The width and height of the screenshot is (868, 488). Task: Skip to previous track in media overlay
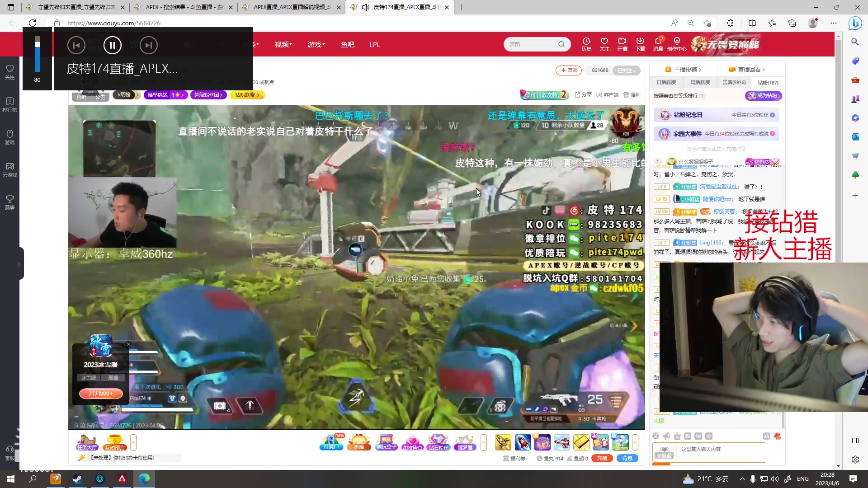point(76,45)
